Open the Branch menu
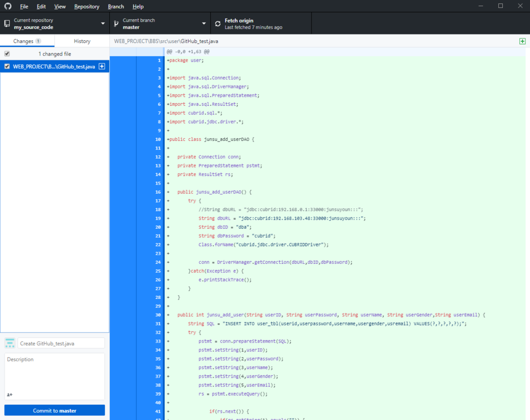This screenshot has height=420, width=530. tap(116, 6)
